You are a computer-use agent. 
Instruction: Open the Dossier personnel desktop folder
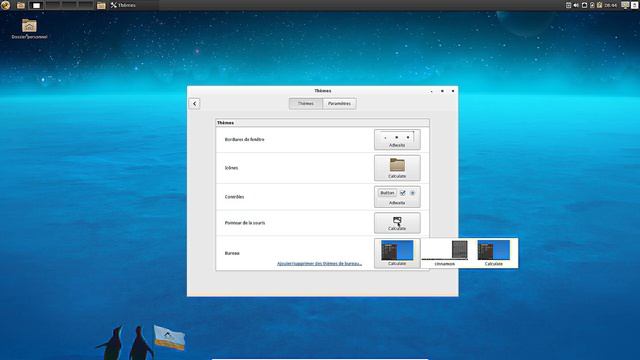(29, 29)
